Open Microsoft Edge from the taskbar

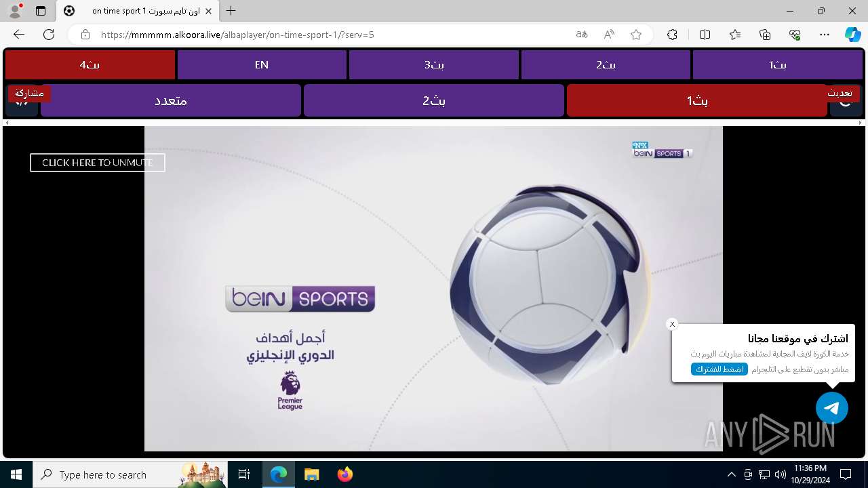[x=279, y=474]
